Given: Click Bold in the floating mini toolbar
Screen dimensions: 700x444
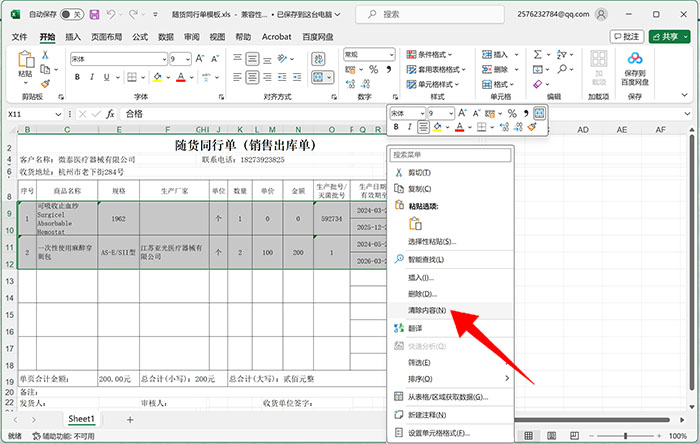Looking at the screenshot, I should pos(396,127).
